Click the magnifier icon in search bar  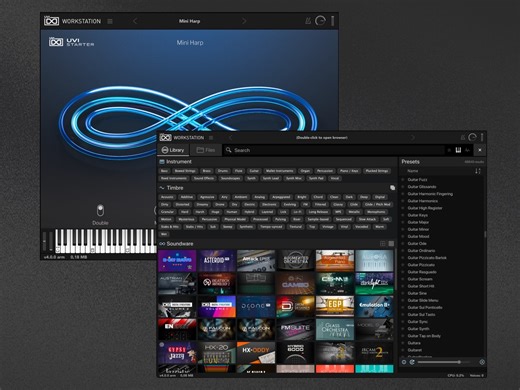(228, 150)
